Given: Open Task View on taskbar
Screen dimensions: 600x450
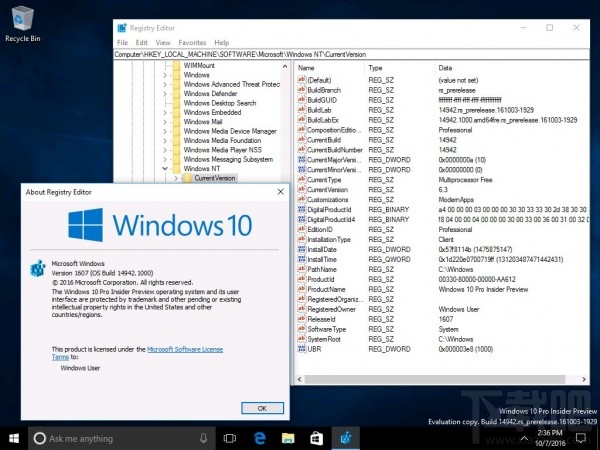Looking at the screenshot, I should [x=230, y=438].
